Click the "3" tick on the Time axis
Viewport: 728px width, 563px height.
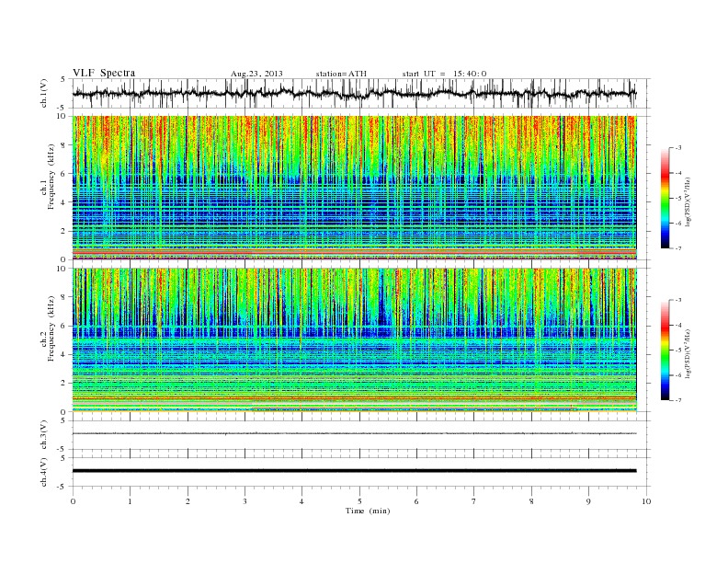pos(245,501)
